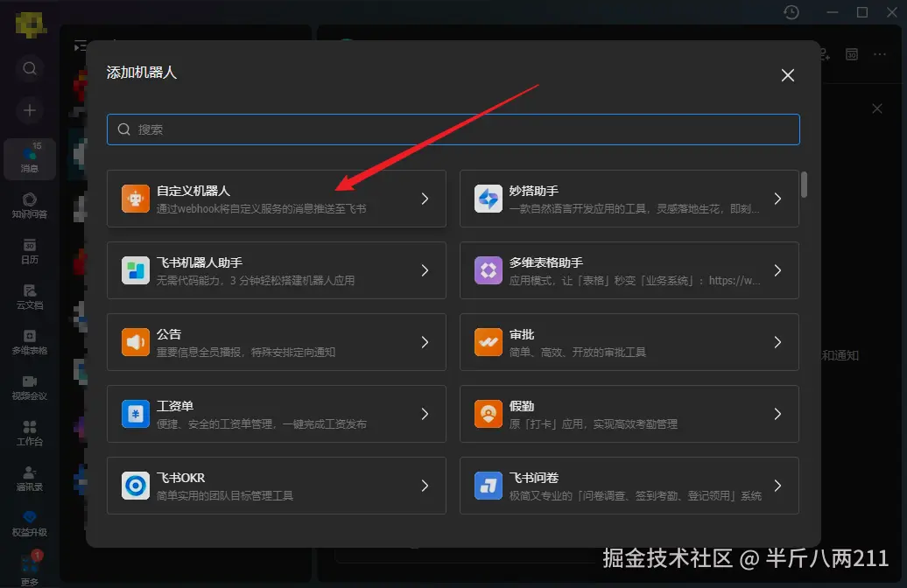Toggle the chat list collapse icon

click(80, 47)
